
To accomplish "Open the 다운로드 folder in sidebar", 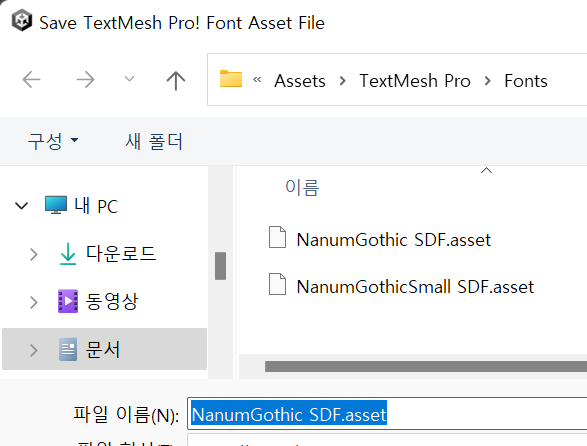I will [x=121, y=254].
